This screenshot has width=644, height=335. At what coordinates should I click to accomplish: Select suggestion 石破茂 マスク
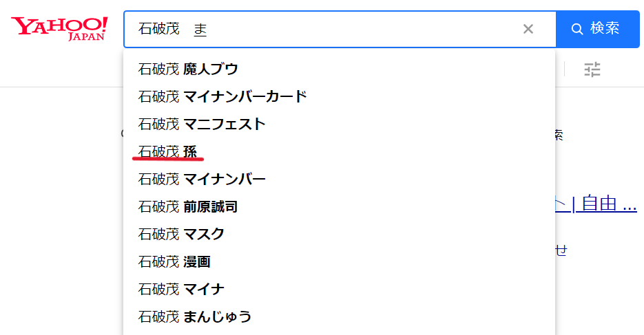pos(340,234)
